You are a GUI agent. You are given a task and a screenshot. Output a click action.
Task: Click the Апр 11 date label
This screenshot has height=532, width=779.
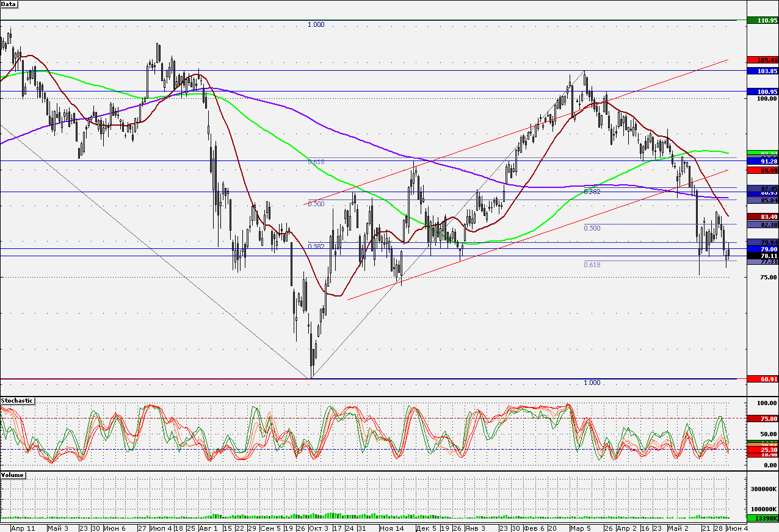pos(23,528)
